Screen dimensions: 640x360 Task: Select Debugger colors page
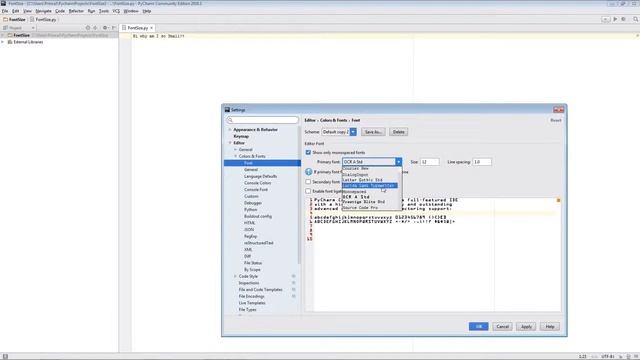(x=253, y=203)
